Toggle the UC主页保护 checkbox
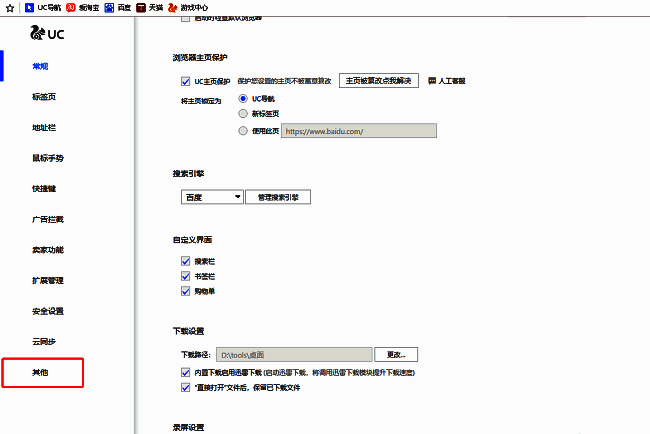 (185, 81)
